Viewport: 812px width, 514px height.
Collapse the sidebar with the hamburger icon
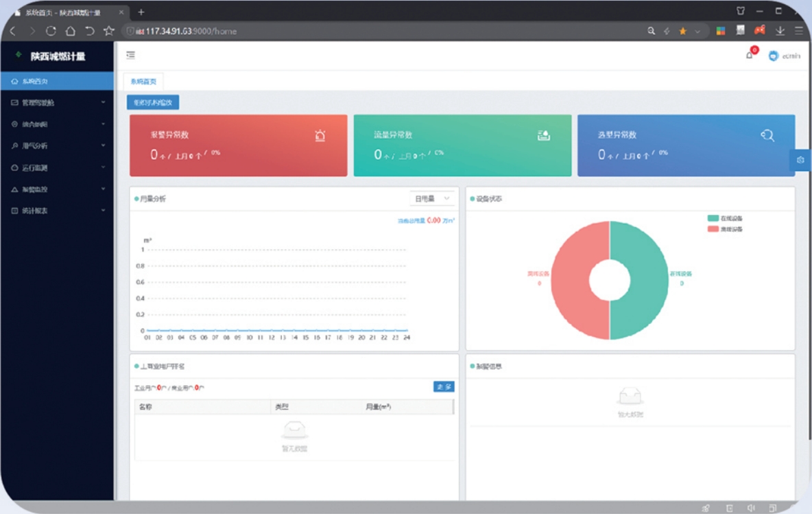click(130, 55)
